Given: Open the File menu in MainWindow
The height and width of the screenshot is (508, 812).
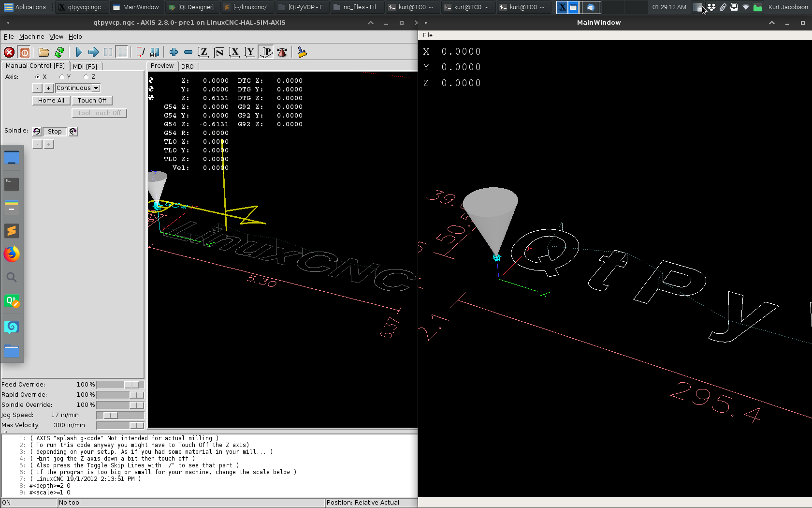Looking at the screenshot, I should (428, 35).
